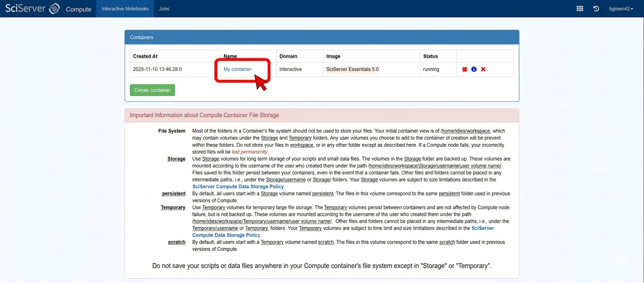Click the activity history clock icon

596,9
